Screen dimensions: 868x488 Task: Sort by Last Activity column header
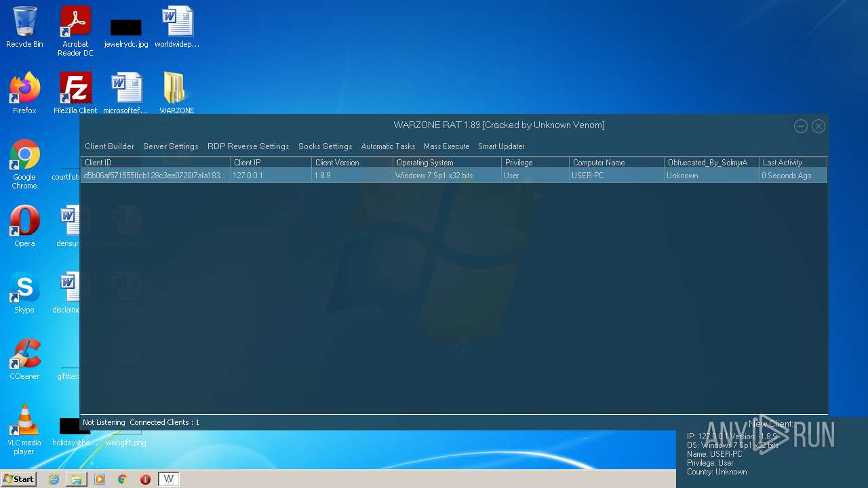[793, 163]
